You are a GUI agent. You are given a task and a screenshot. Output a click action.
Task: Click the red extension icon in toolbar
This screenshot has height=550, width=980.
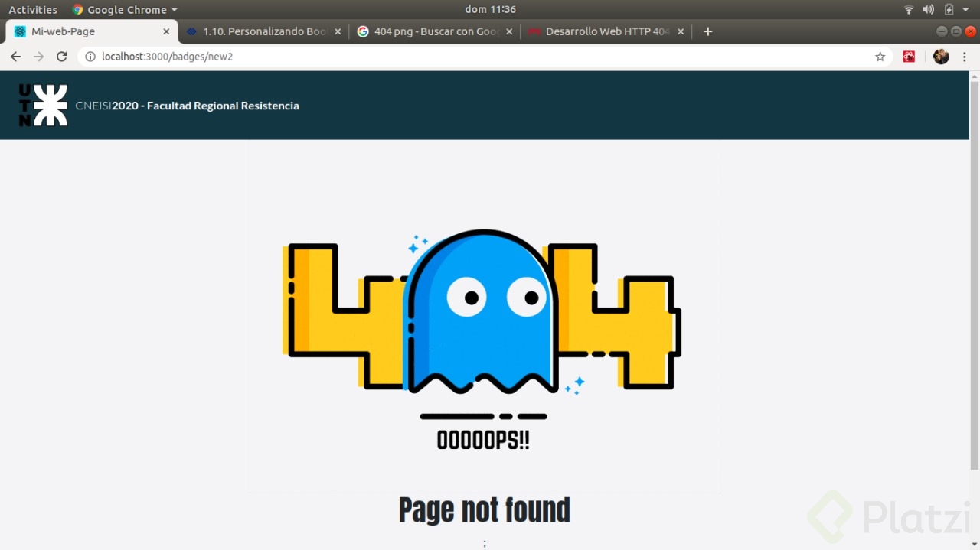(909, 57)
